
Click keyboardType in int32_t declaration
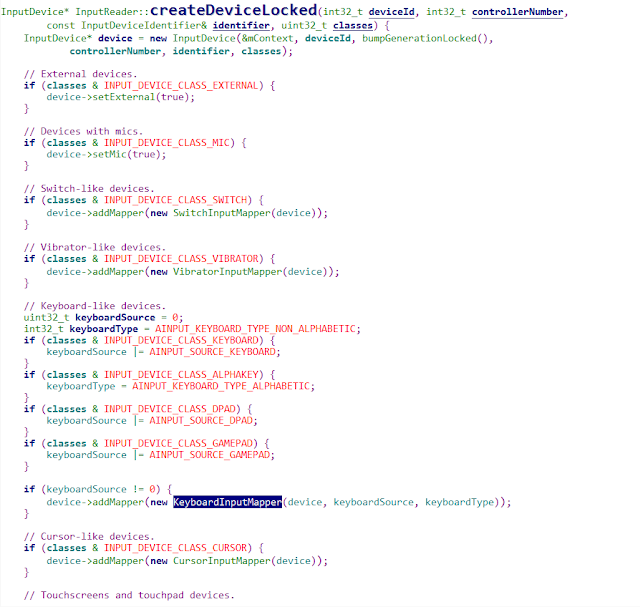pos(104,329)
